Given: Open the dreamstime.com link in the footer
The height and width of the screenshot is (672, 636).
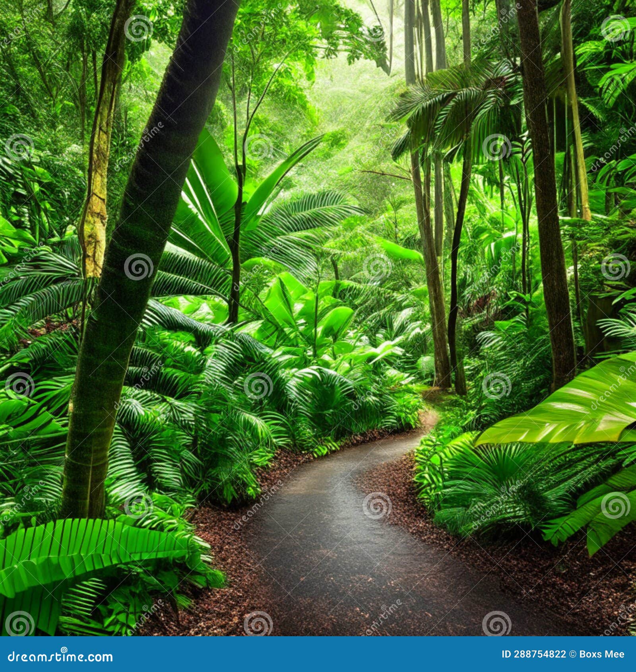Looking at the screenshot, I should (60, 657).
